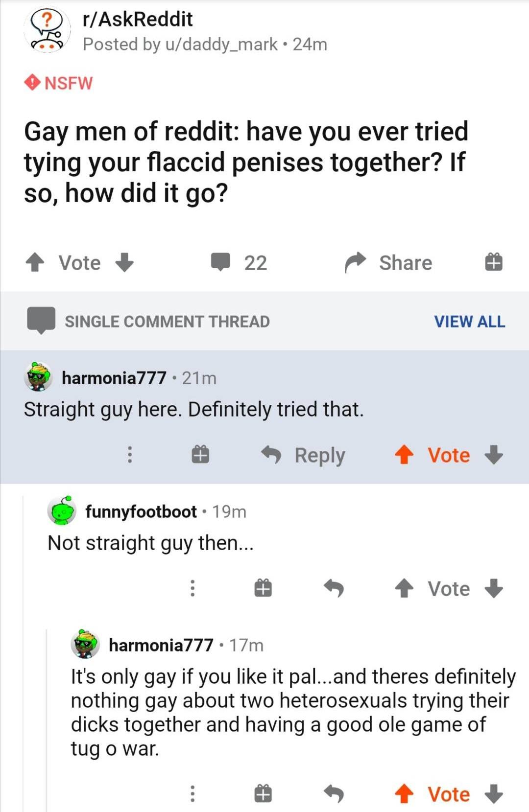Click the gift icon under harmonia777's first comment
Viewport: 529px width, 812px height.
200,455
